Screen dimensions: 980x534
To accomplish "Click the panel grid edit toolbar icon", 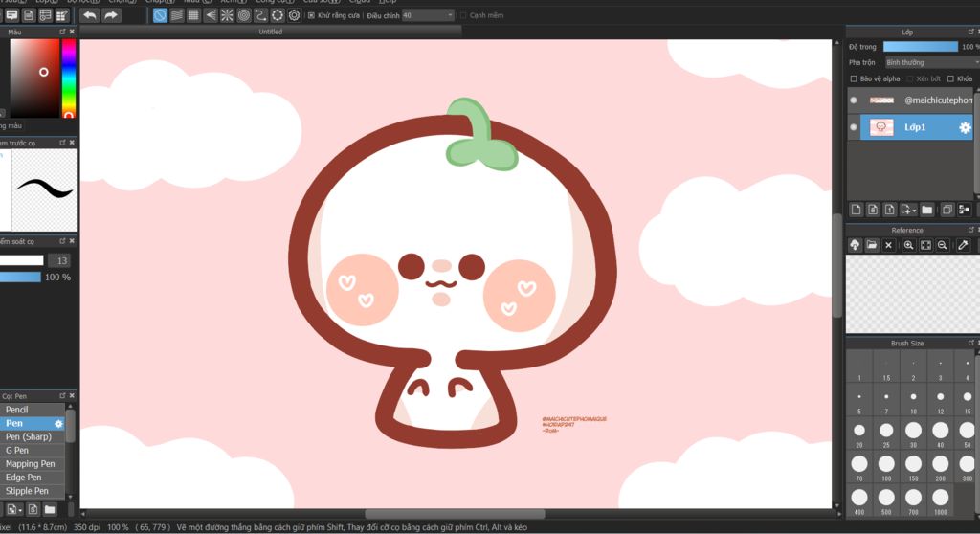I will tap(62, 15).
